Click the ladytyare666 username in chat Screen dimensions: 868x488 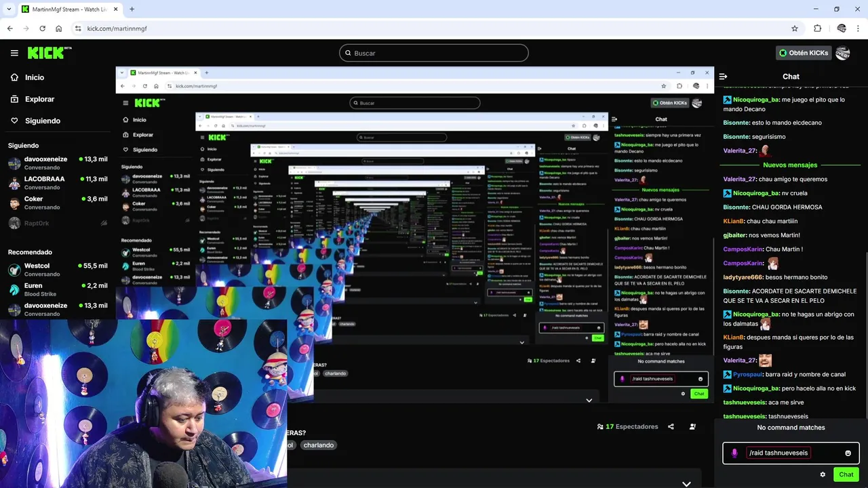click(743, 277)
